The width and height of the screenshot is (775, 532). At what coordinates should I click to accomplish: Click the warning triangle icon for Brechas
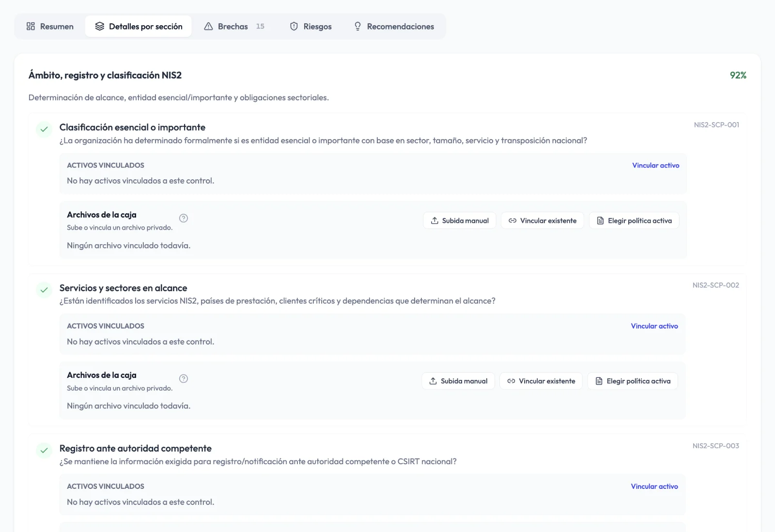point(208,26)
